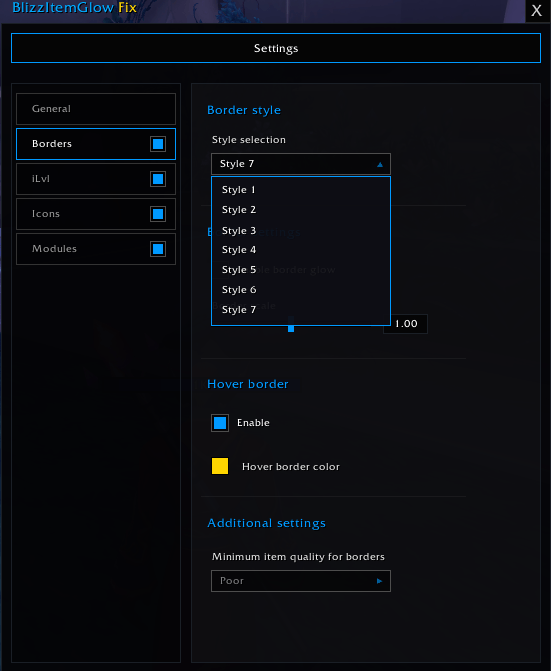Select Style 7 in the open list
This screenshot has height=671, width=551.
point(301,310)
